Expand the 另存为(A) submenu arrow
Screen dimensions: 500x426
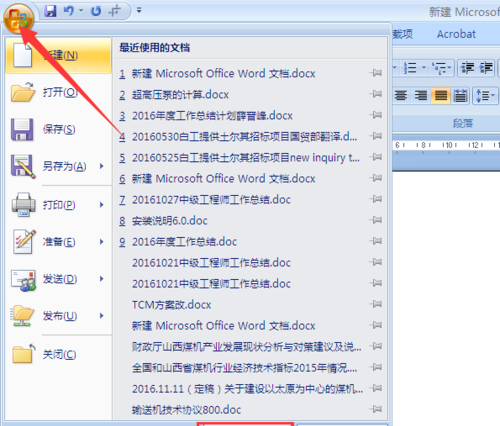[102, 166]
